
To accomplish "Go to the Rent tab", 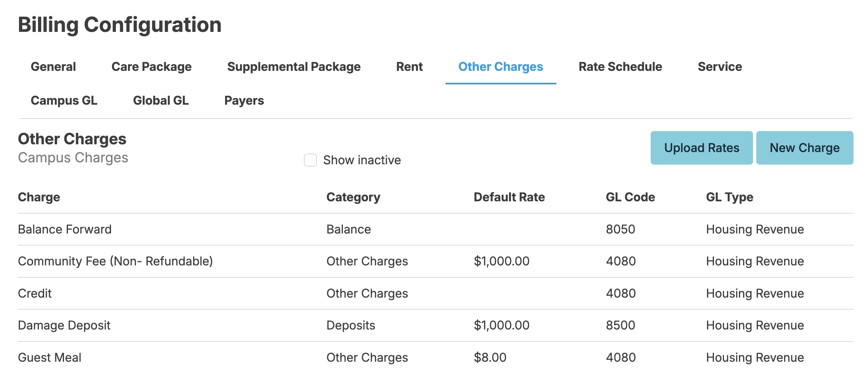I will 409,67.
